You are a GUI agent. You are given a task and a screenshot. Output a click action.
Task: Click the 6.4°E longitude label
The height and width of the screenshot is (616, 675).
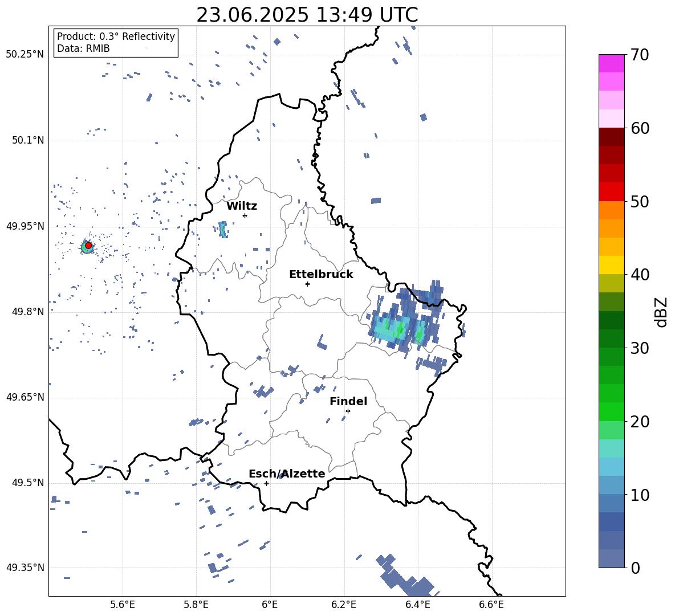[417, 605]
